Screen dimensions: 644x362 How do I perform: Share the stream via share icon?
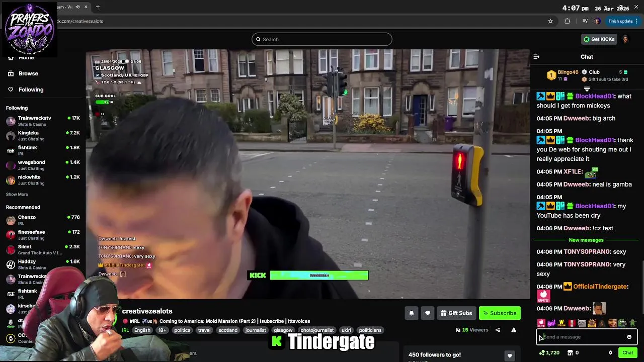[x=498, y=330]
